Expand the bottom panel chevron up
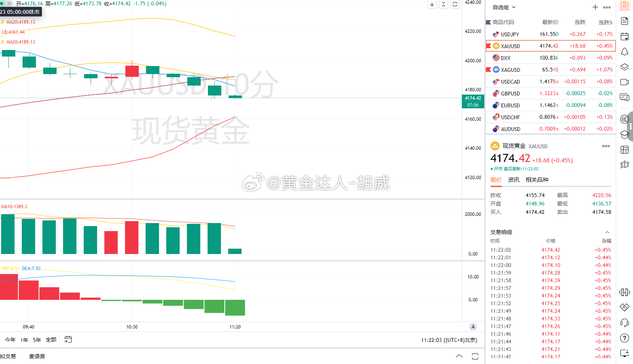 coord(459,356)
